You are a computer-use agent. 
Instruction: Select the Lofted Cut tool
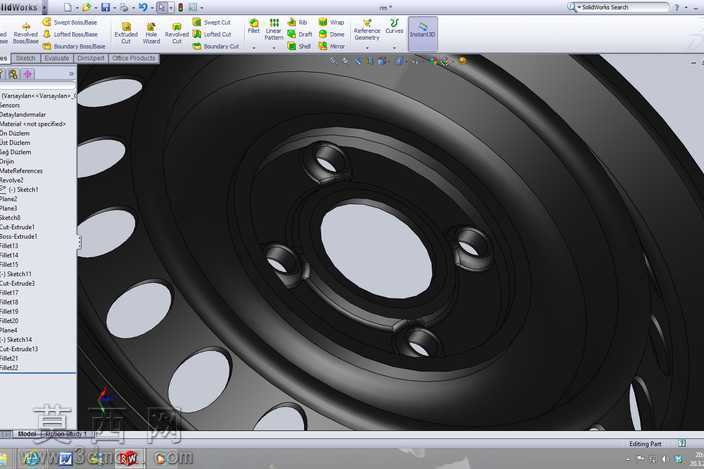[212, 34]
